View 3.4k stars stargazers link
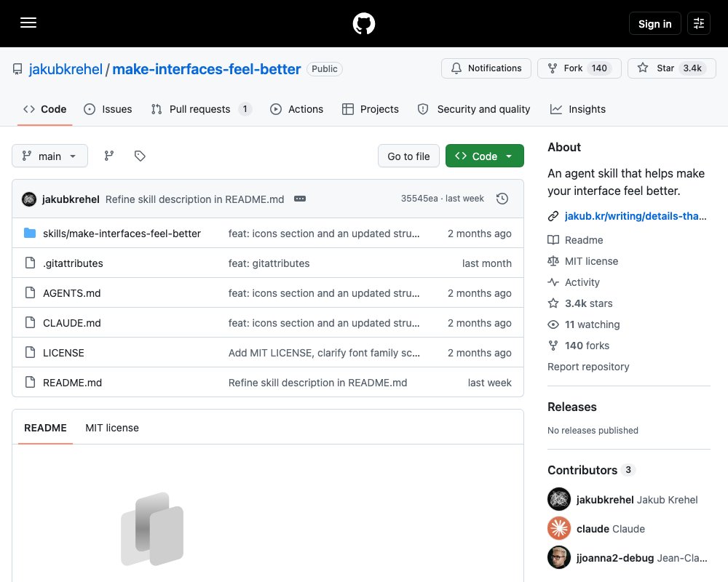Image resolution: width=728 pixels, height=582 pixels. pos(588,303)
